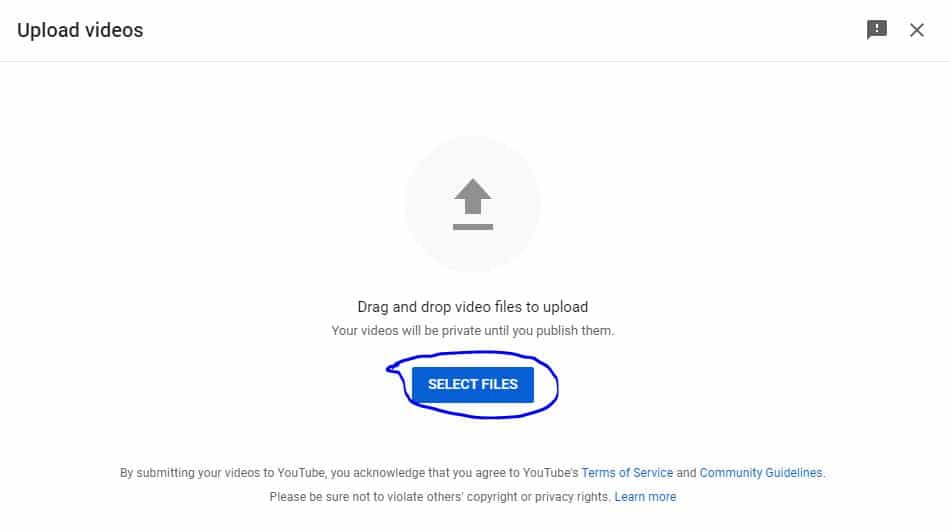Viewport: 950px width, 531px height.
Task: Click the By submitting your videos disclaimer
Action: 473,473
